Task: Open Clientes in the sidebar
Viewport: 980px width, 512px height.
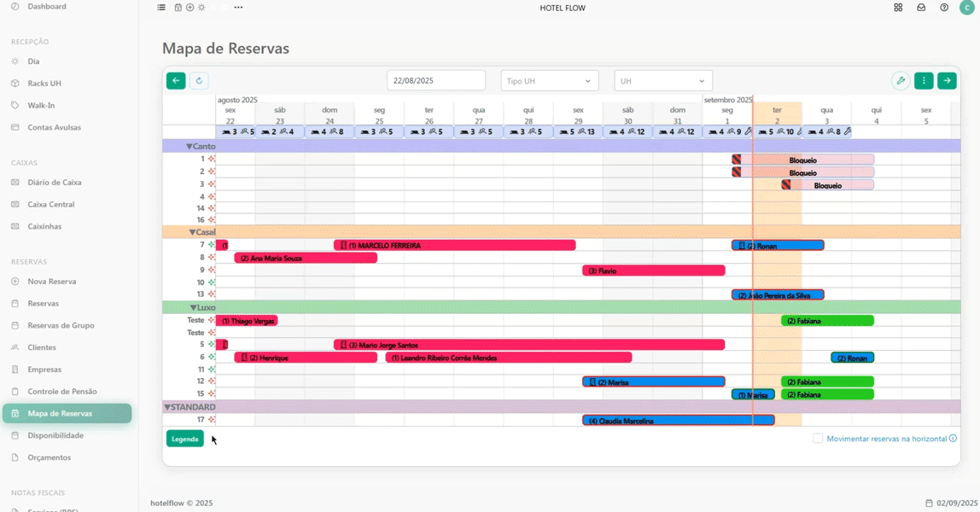Action: coord(41,347)
